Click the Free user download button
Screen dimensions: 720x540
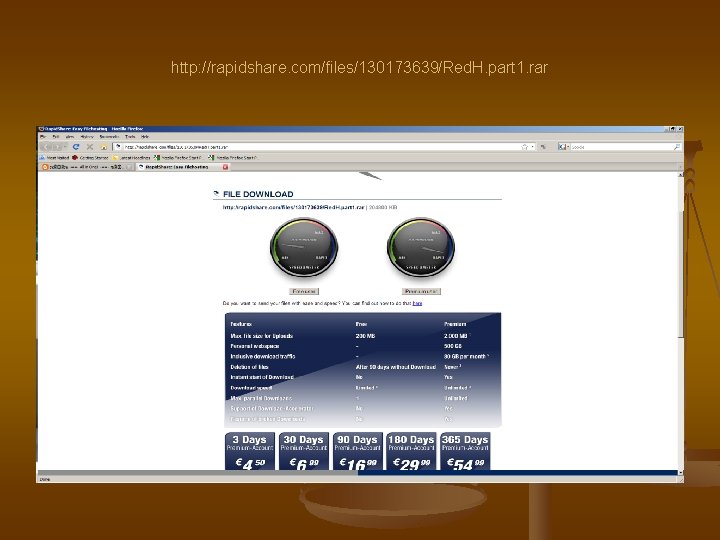point(304,292)
